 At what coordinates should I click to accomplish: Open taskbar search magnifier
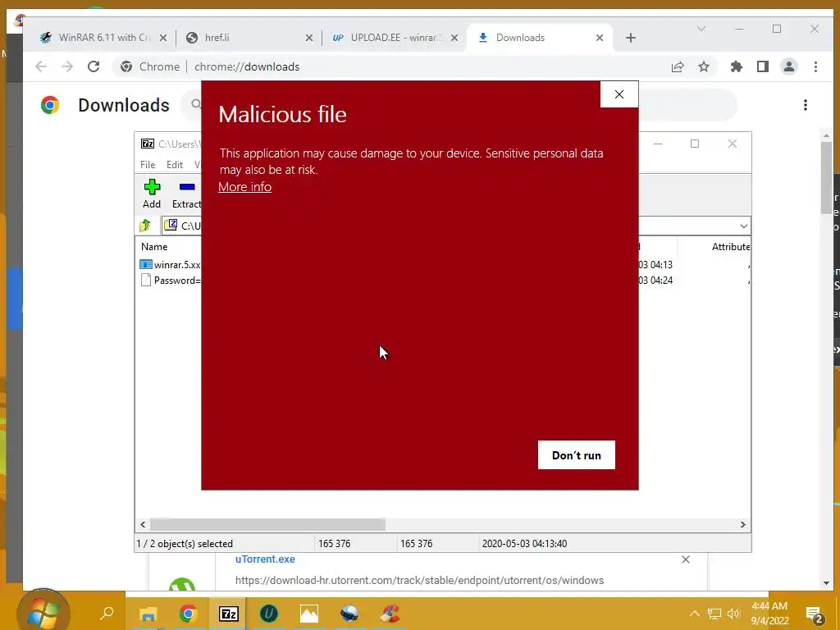click(x=107, y=613)
